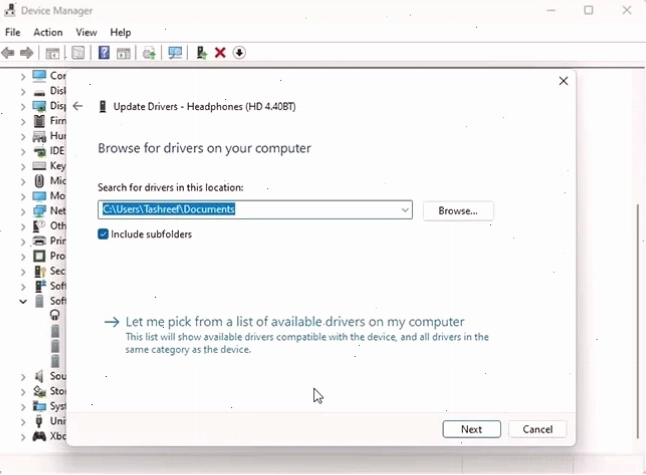The height and width of the screenshot is (475, 646).
Task: Click the Forward arrow in Device Manager toolbar
Action: (x=27, y=53)
